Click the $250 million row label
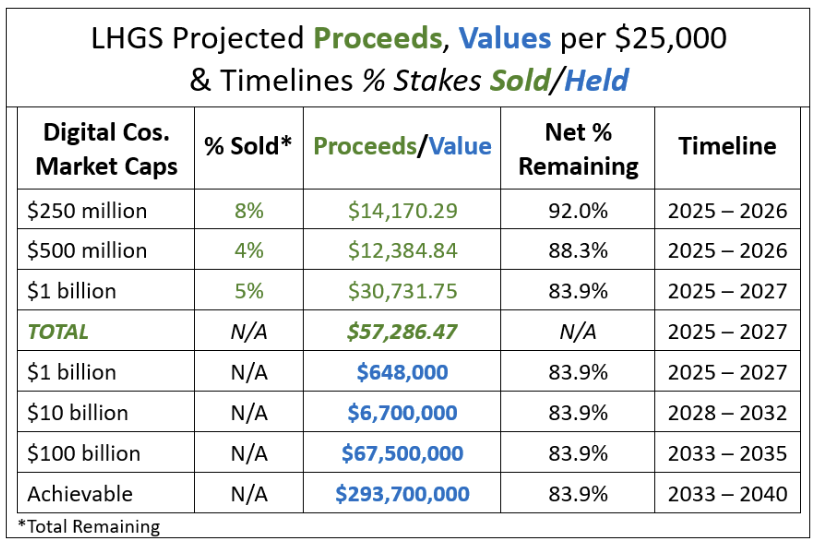Screen dimensions: 817x545 [89, 211]
